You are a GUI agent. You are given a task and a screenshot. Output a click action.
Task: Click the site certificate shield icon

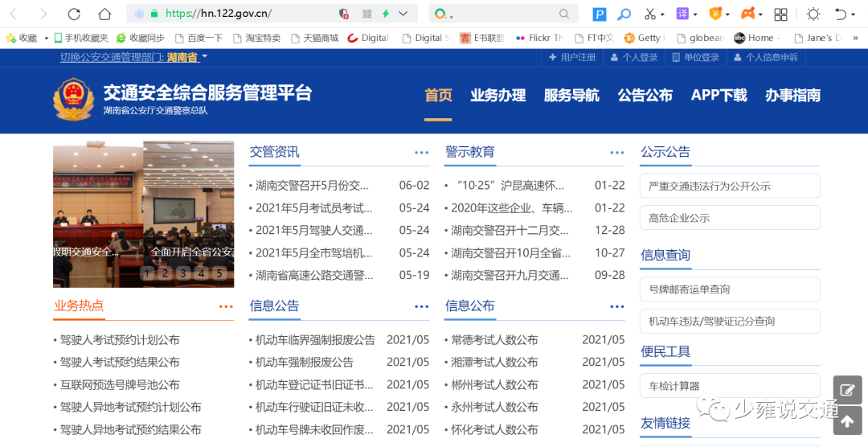point(343,14)
